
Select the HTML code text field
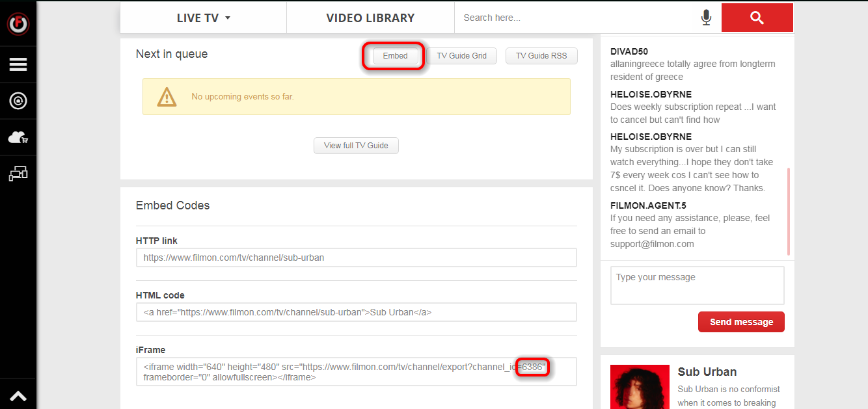coord(356,312)
